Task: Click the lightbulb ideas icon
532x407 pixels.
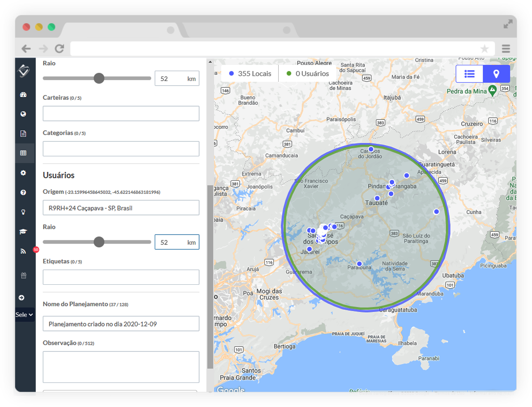Action: tap(23, 212)
